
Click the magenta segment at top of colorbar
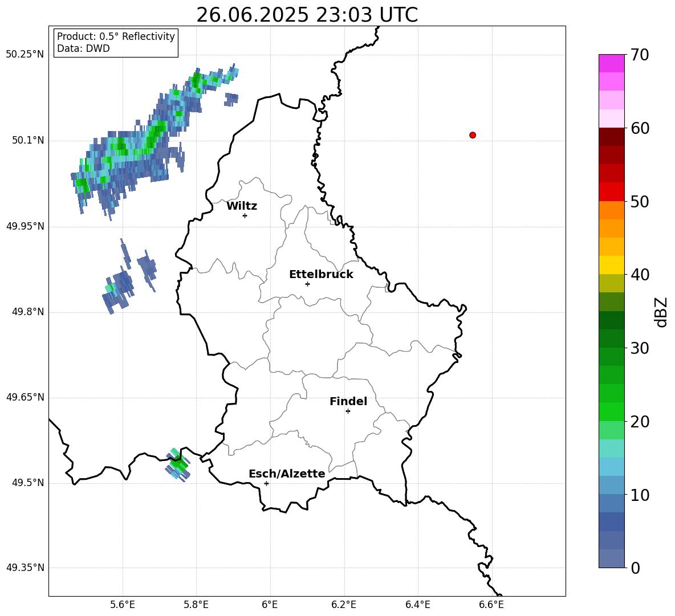click(x=612, y=63)
